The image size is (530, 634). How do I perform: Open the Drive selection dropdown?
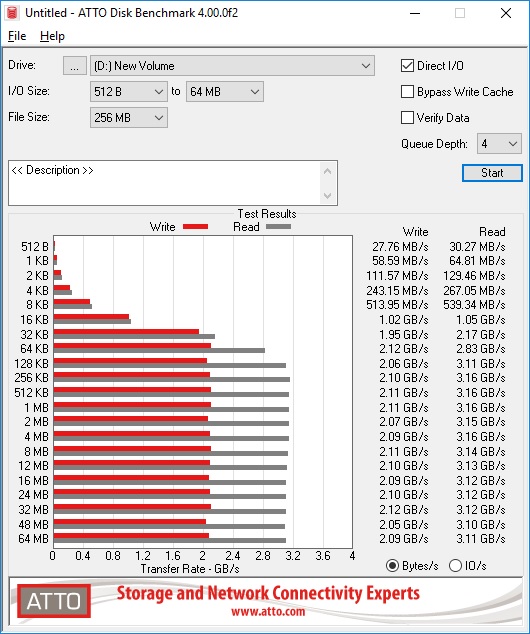tap(232, 66)
